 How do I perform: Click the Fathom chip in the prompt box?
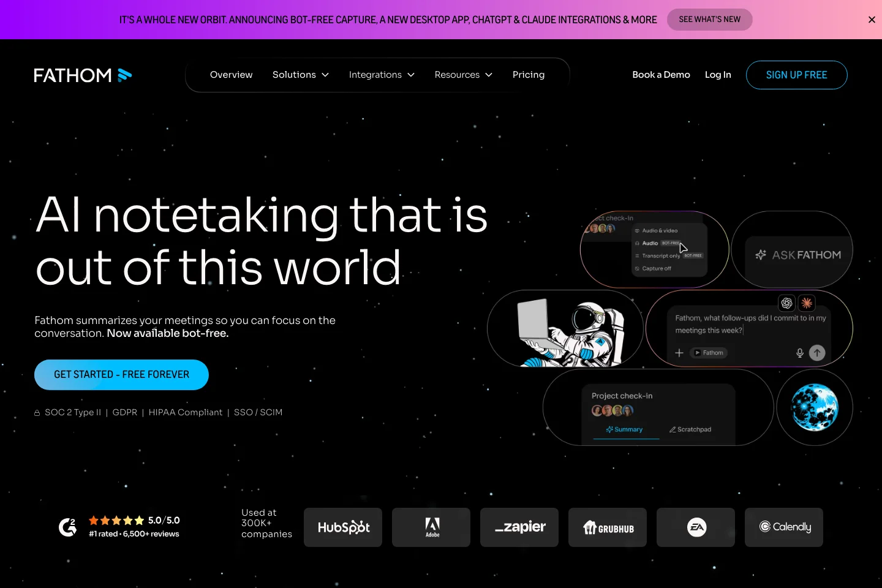tap(709, 353)
